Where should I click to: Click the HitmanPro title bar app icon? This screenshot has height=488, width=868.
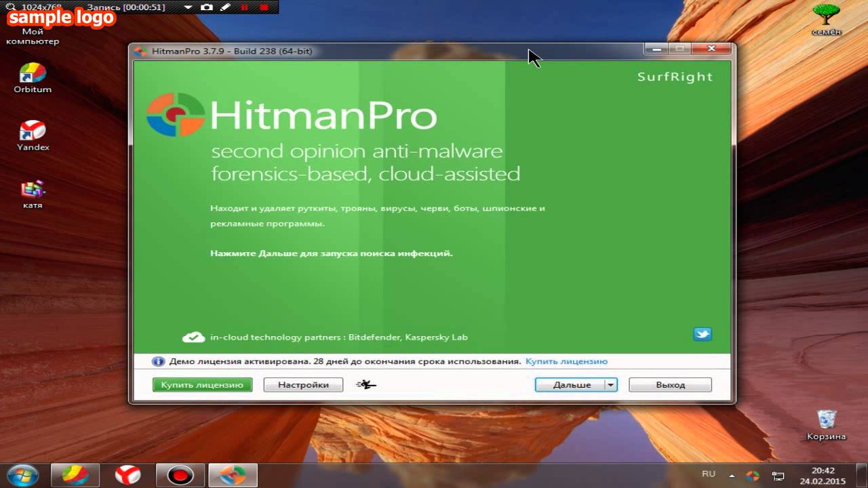click(140, 51)
